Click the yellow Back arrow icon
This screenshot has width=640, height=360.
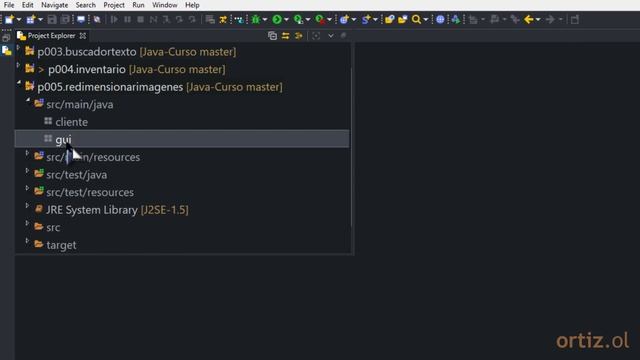(529, 19)
